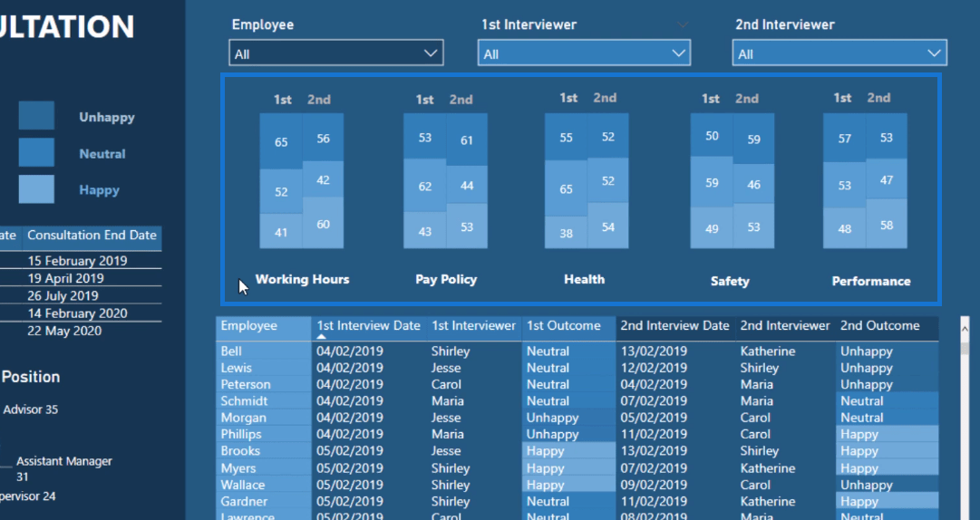Viewport: 980px width, 520px height.
Task: Select Working Hours 1st segment showing 65
Action: tap(281, 141)
